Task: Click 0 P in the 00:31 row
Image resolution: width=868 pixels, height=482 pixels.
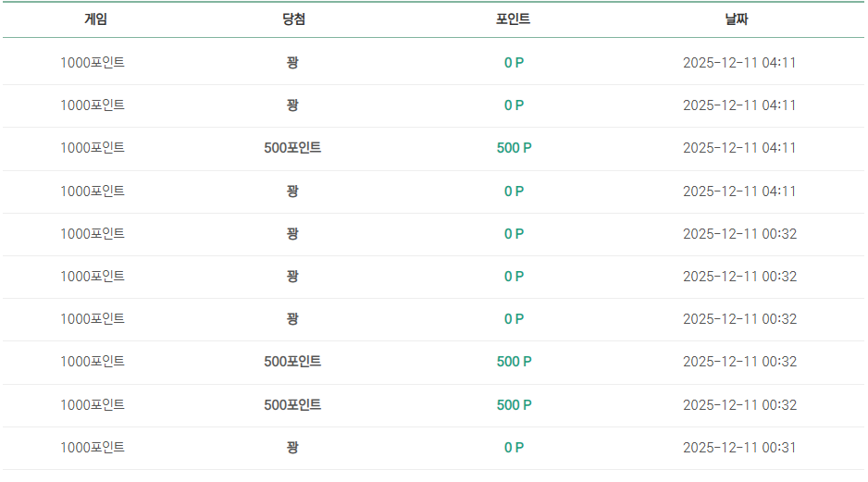Action: pos(514,448)
